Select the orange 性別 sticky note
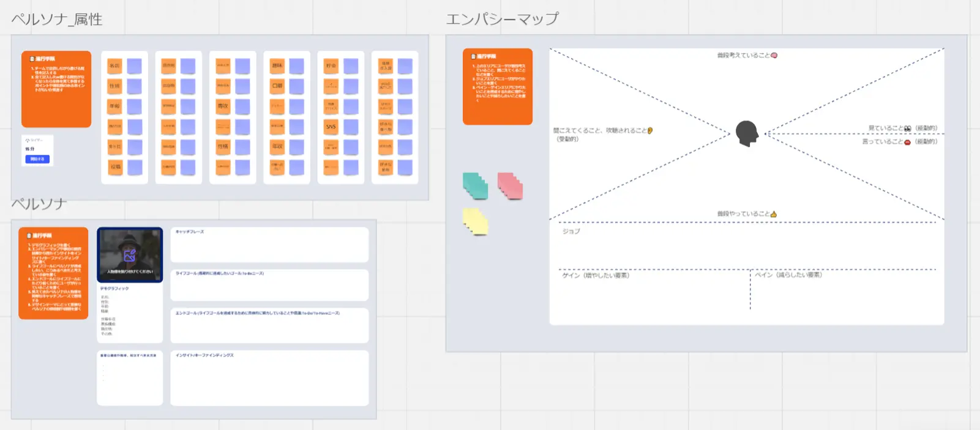The width and height of the screenshot is (980, 430). pos(114,86)
